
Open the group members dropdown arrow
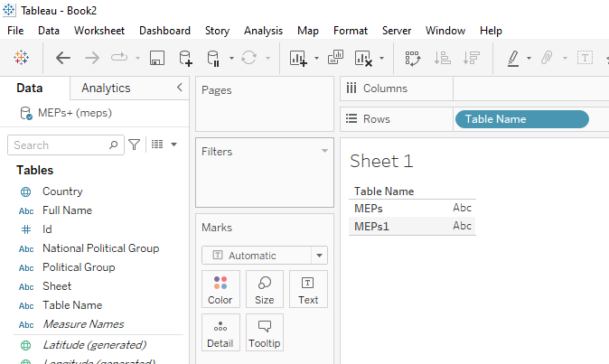point(565,58)
